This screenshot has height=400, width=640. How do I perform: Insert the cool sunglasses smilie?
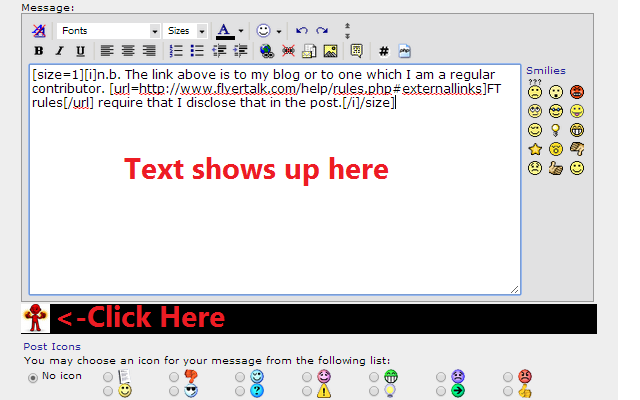click(x=556, y=111)
